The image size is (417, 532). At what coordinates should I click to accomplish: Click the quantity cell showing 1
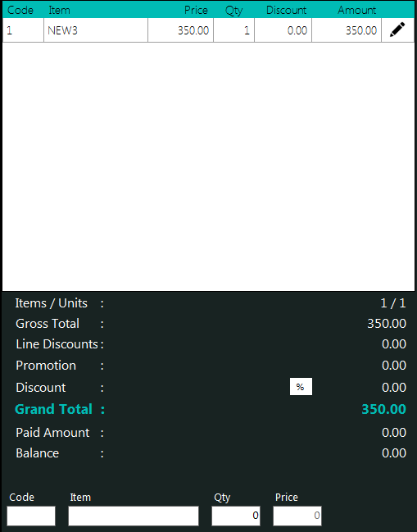click(x=234, y=30)
